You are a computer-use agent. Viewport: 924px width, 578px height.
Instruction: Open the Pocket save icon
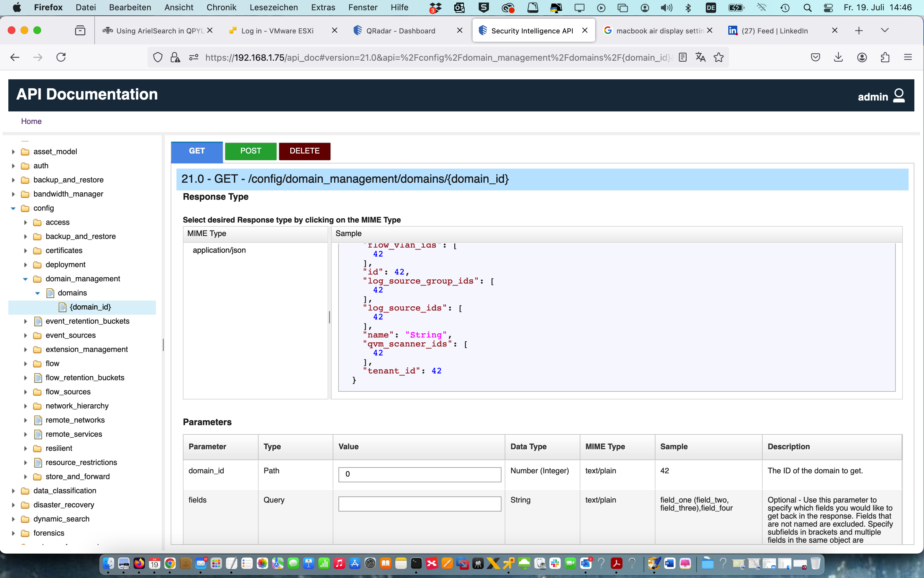click(x=815, y=57)
